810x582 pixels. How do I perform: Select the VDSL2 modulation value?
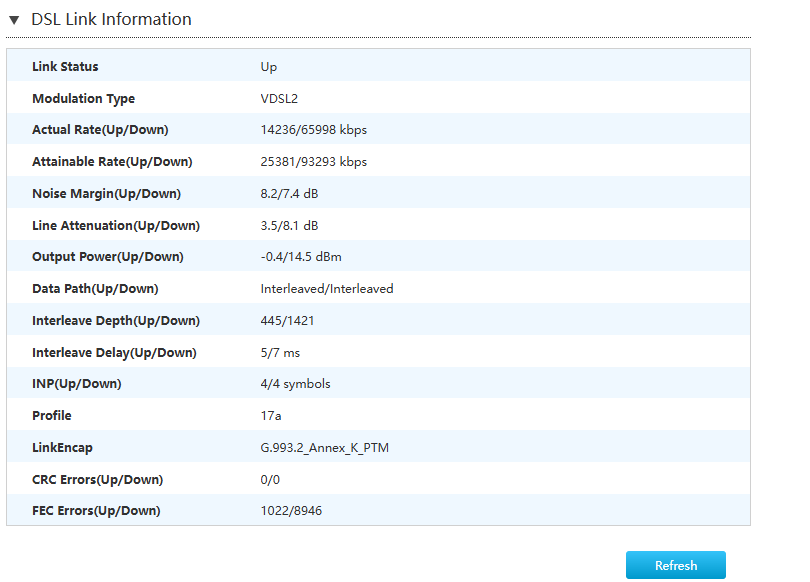tap(280, 99)
